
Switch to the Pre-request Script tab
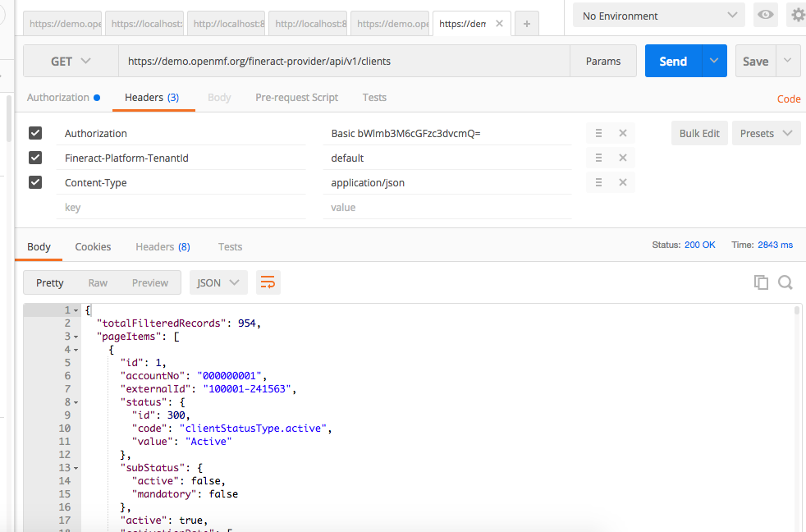pos(296,97)
